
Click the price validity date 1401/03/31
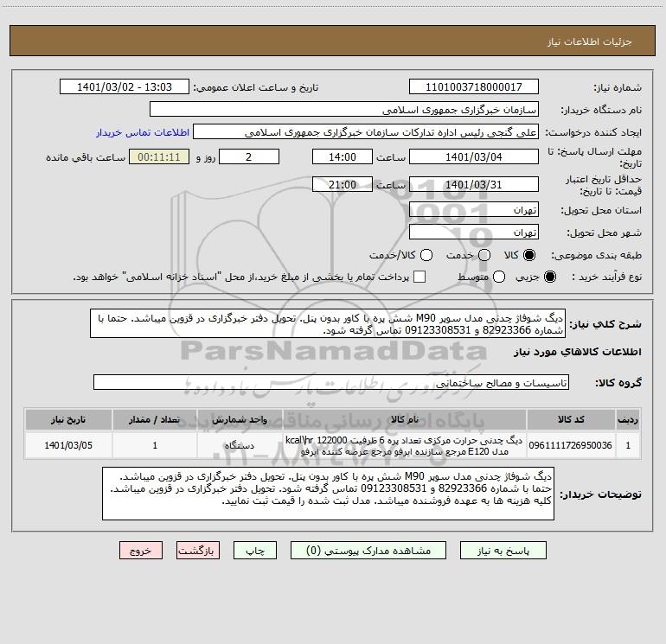474,184
